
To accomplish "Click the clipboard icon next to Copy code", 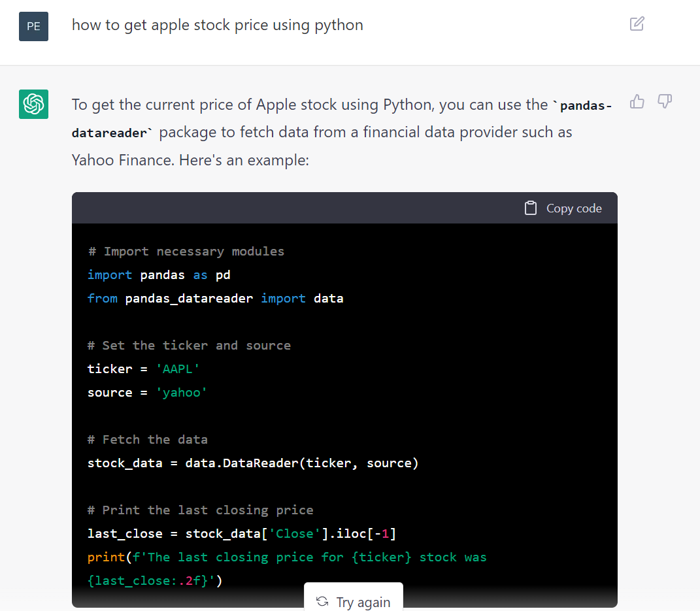I will pyautogui.click(x=530, y=207).
